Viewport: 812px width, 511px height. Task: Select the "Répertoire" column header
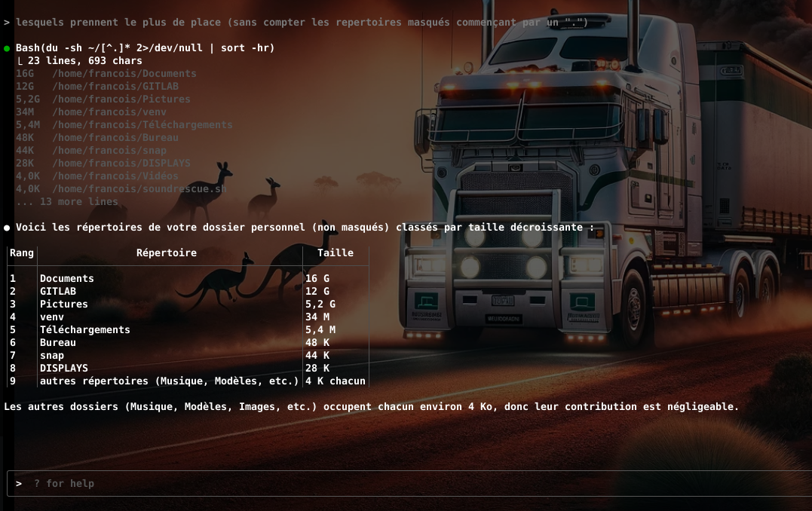166,253
